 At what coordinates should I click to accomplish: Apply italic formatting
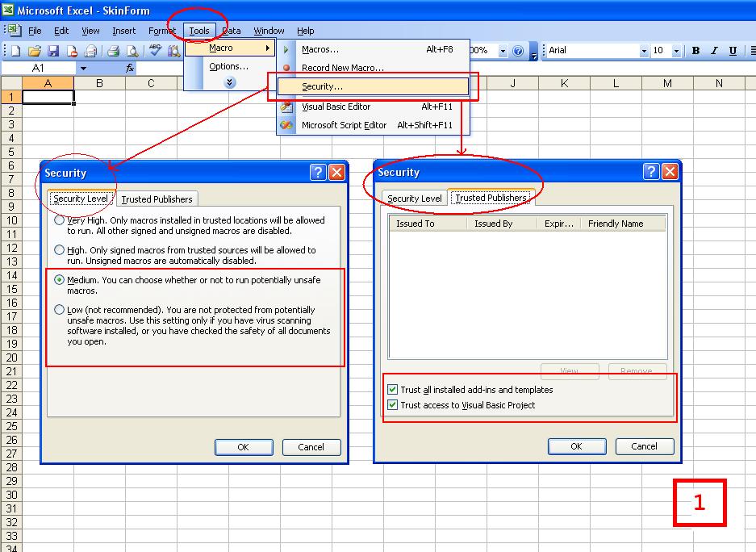(713, 50)
